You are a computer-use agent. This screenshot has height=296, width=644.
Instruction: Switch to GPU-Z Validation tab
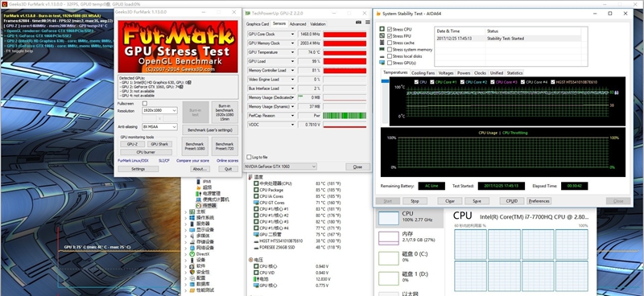(318, 24)
